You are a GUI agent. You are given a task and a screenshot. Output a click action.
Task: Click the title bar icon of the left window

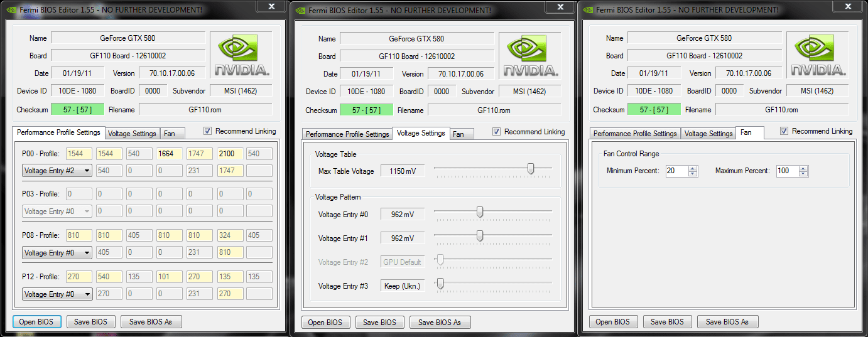click(x=10, y=10)
